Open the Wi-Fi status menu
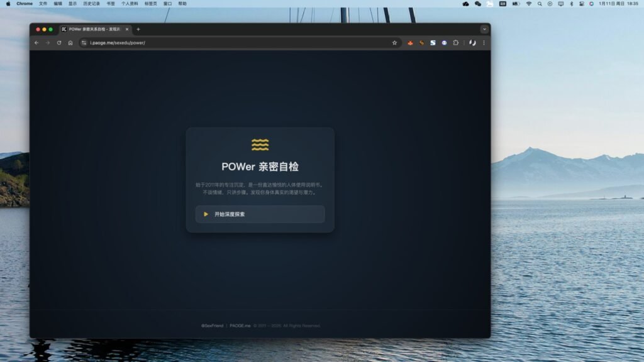The height and width of the screenshot is (362, 644). (529, 4)
